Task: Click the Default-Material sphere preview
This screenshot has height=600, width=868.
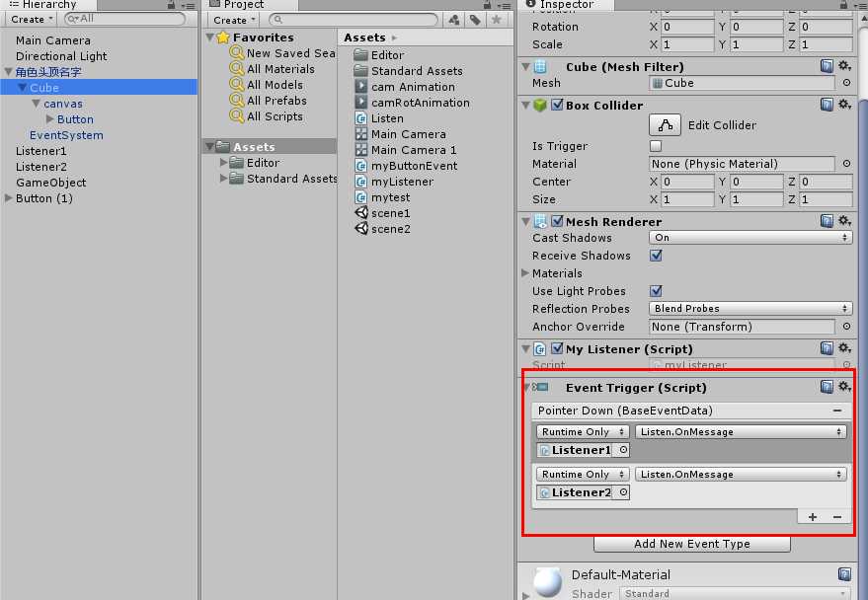Action: coord(547,582)
